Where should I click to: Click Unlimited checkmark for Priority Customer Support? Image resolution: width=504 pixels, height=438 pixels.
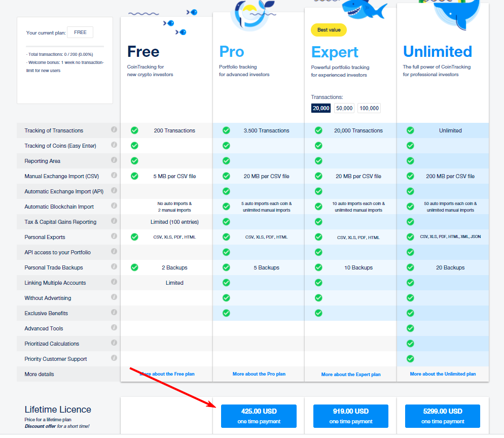coord(410,359)
